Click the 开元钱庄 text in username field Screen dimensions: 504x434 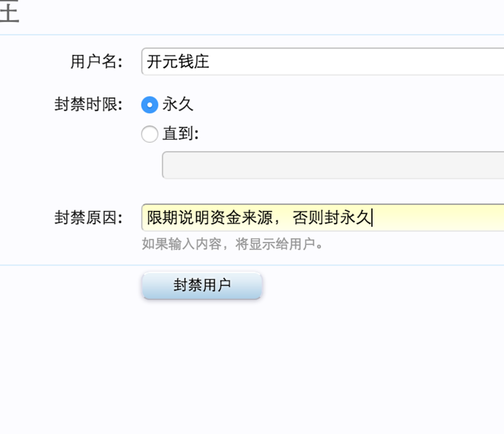pyautogui.click(x=177, y=62)
